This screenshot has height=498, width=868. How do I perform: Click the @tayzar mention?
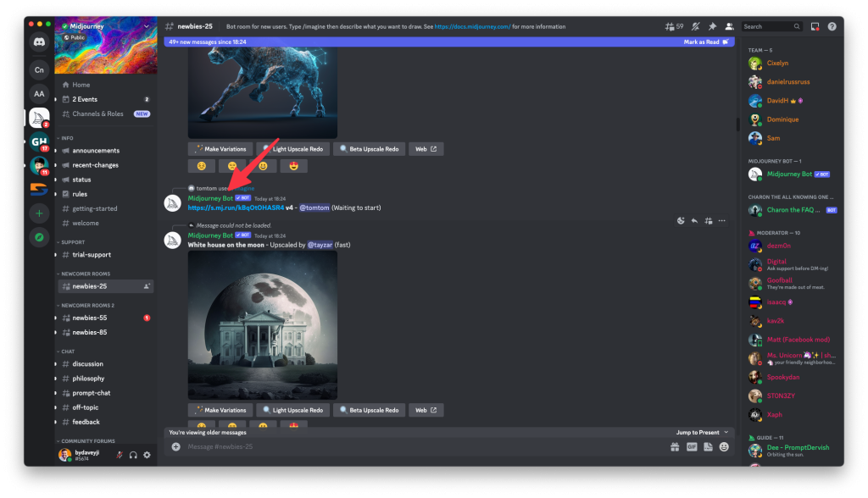(x=320, y=245)
